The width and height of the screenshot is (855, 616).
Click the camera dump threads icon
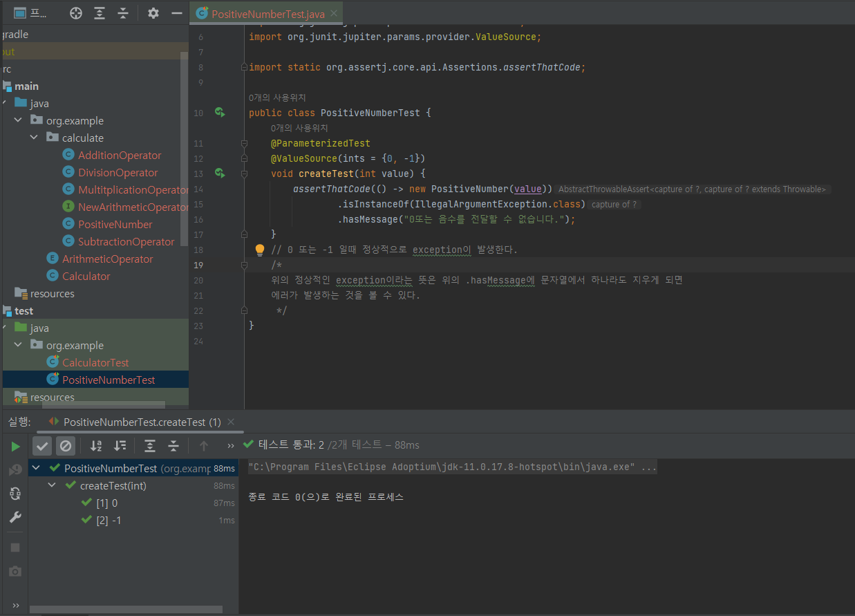[x=15, y=571]
